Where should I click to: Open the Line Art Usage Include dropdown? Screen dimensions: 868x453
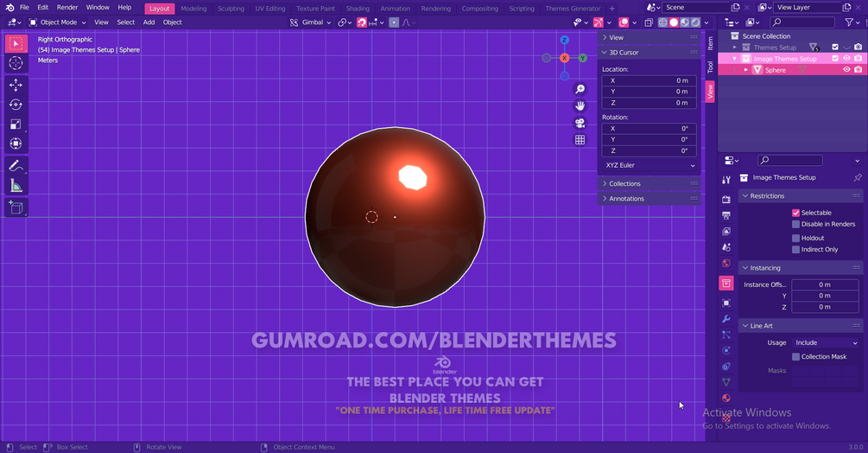[x=825, y=343]
